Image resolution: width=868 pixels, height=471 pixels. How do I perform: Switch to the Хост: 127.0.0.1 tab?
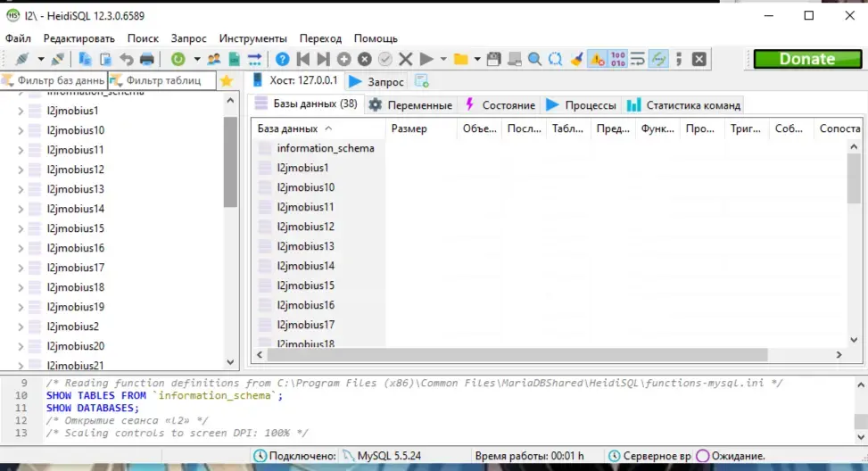pyautogui.click(x=295, y=81)
